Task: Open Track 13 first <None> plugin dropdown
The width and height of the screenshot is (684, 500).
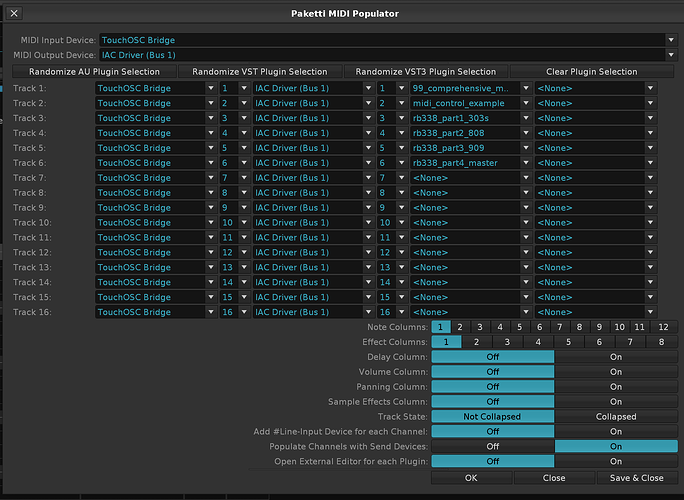Action: click(x=471, y=267)
